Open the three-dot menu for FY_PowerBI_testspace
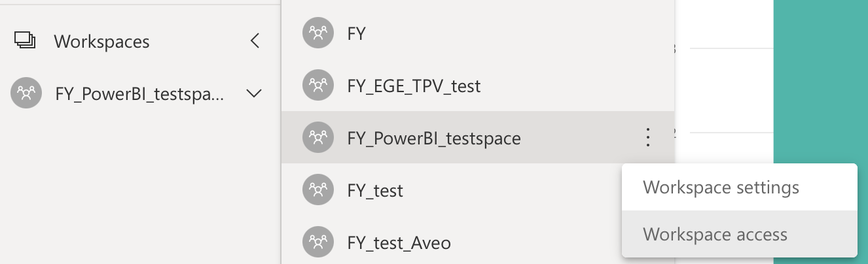 (647, 137)
